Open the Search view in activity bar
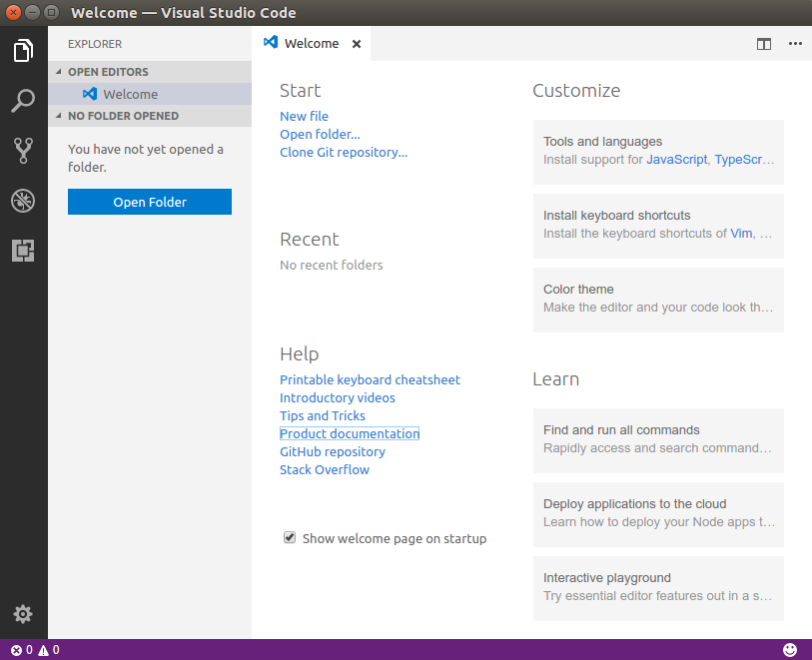Screen dimensions: 812x660 23,101
